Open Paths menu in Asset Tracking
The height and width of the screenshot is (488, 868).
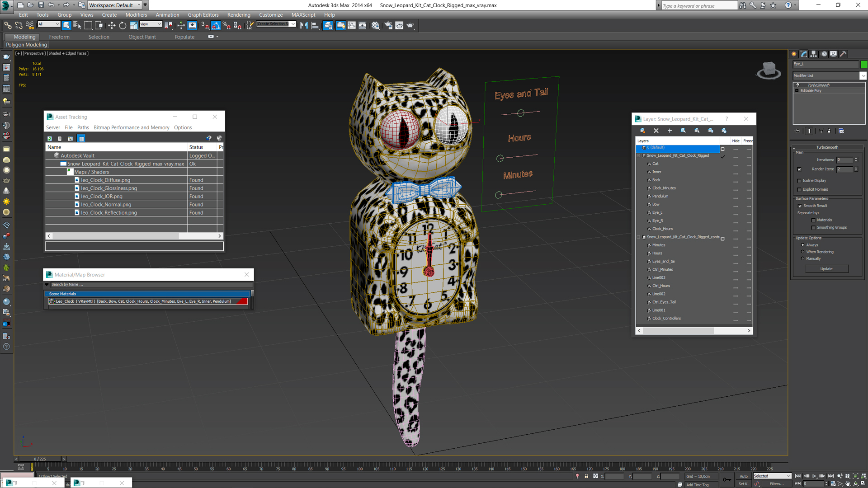pyautogui.click(x=83, y=128)
